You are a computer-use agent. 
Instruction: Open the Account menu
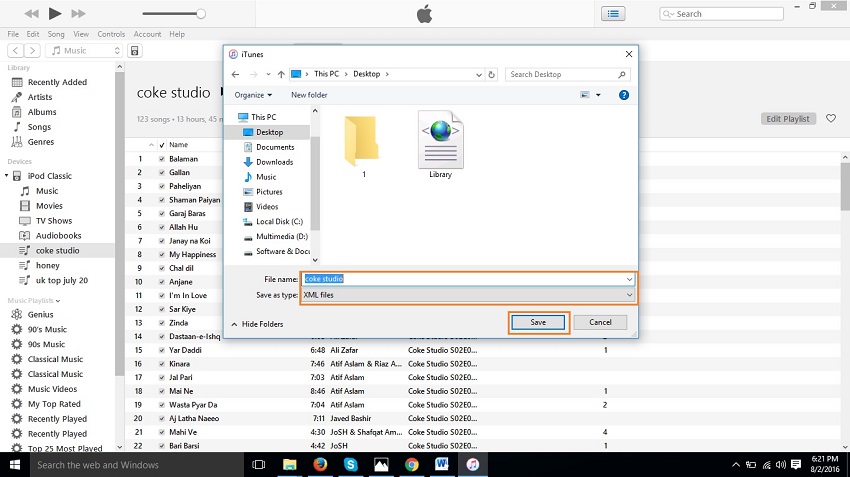(x=147, y=34)
